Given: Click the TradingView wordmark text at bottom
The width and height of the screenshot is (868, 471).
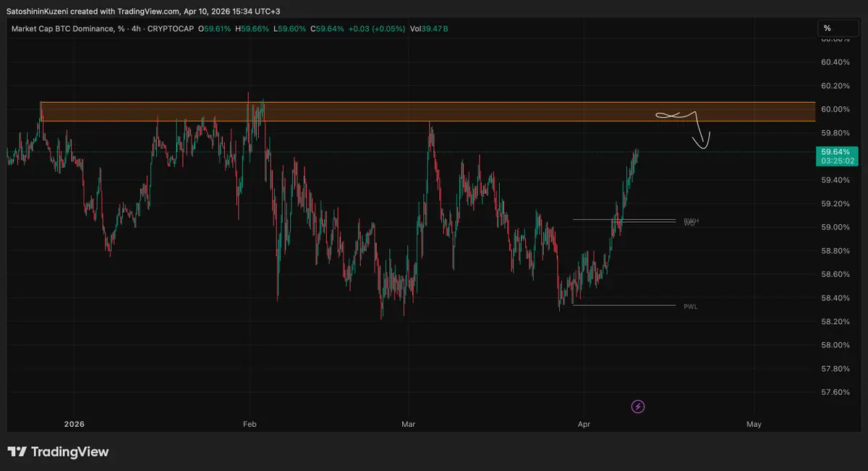Looking at the screenshot, I should [x=69, y=452].
